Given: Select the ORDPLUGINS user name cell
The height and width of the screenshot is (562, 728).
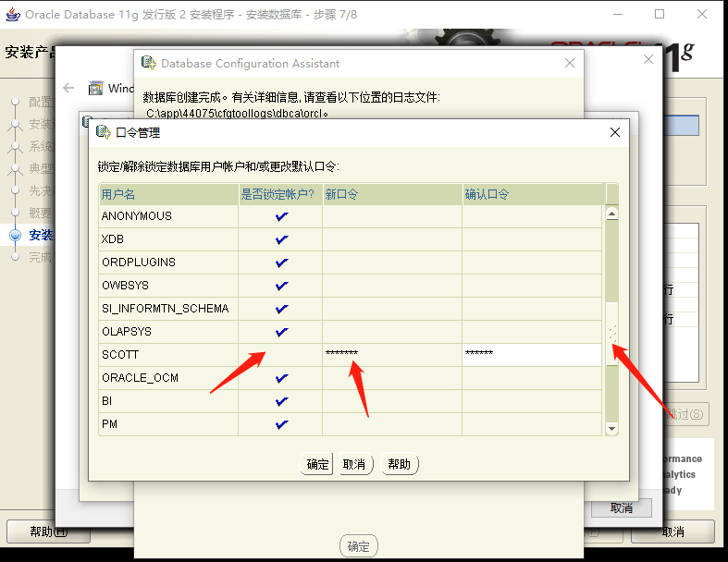Looking at the screenshot, I should pos(168,263).
